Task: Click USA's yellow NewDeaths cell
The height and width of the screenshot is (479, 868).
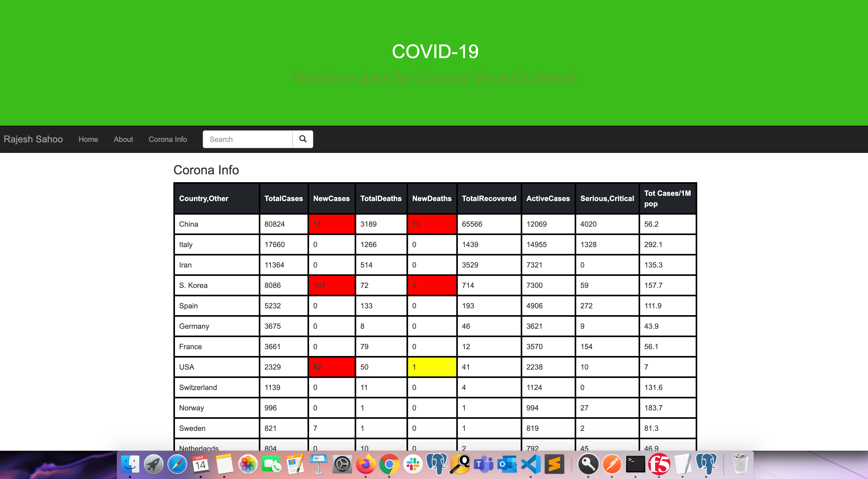Action: (432, 367)
